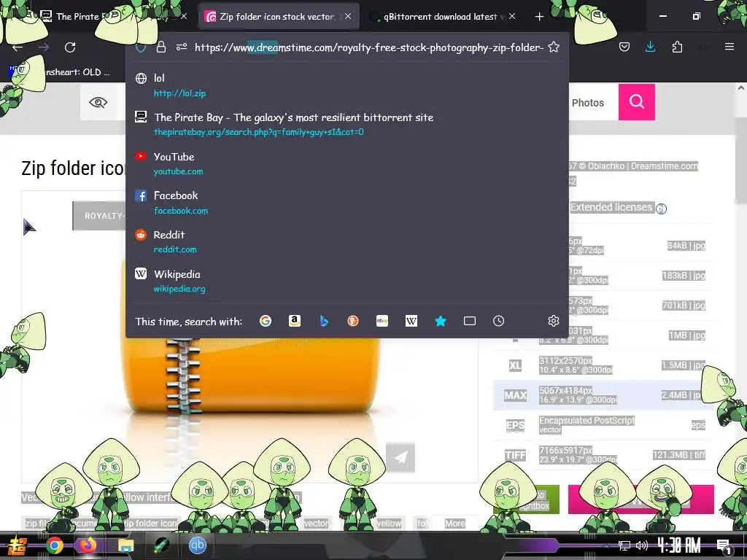Image resolution: width=747 pixels, height=560 pixels.
Task: Launch Google Chrome from the taskbar
Action: (x=54, y=545)
